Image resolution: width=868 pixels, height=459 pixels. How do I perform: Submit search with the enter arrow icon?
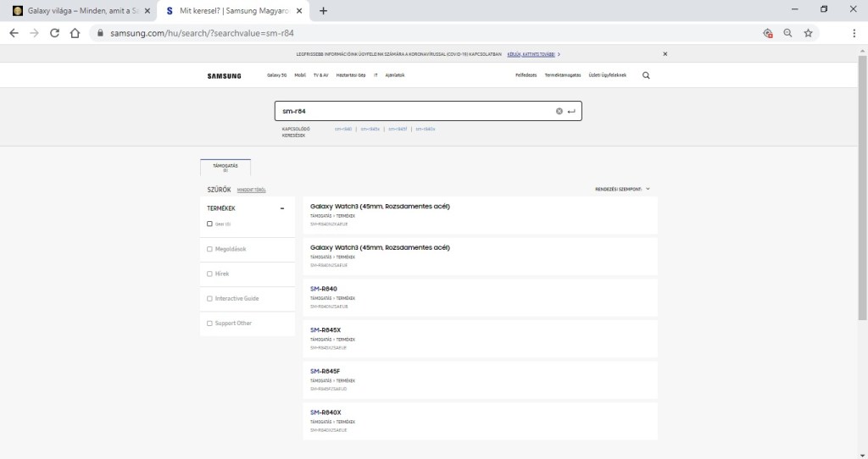click(x=571, y=111)
